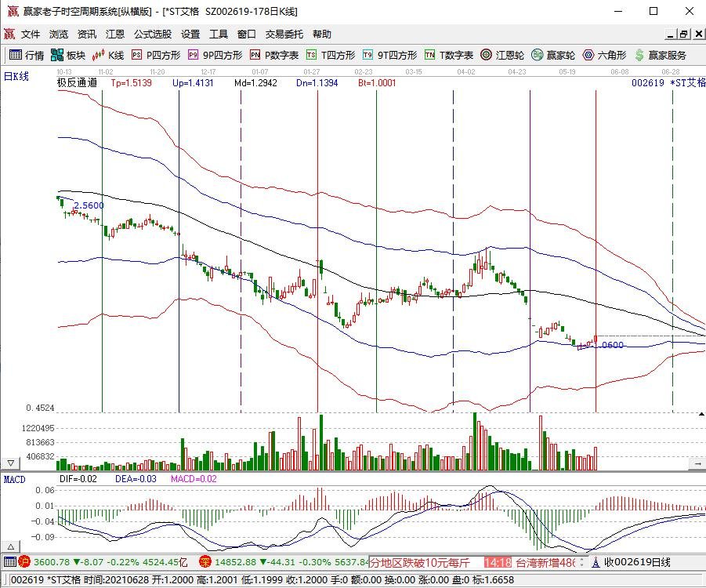Click the up-triangle button below the MACD scale
706x588 pixels.
tap(10, 547)
